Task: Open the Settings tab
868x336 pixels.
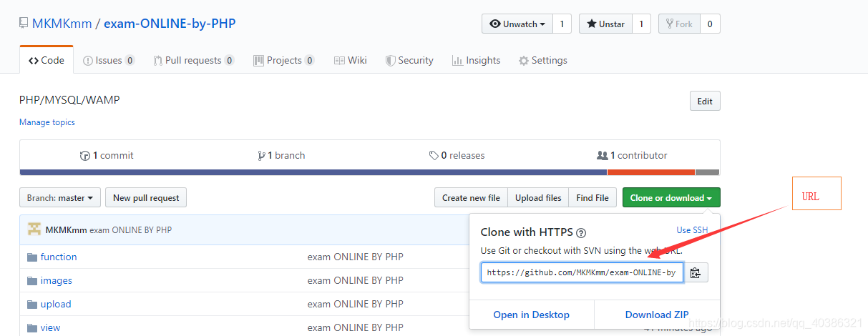Action: pyautogui.click(x=542, y=61)
